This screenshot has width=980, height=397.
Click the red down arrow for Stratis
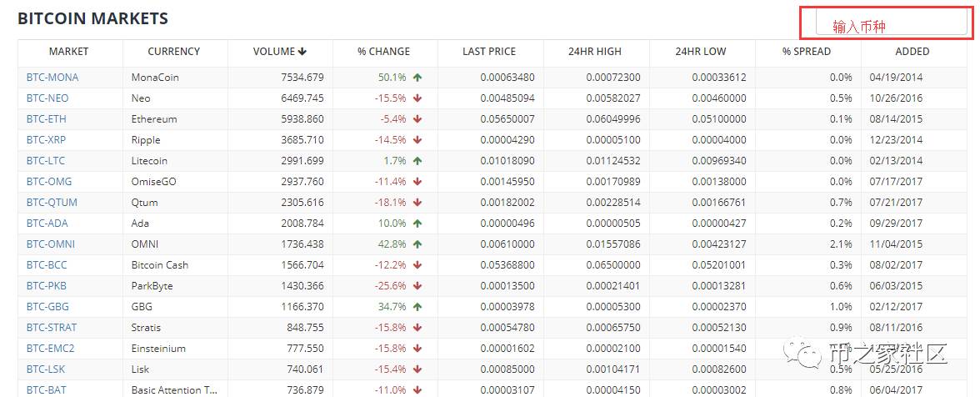(417, 328)
